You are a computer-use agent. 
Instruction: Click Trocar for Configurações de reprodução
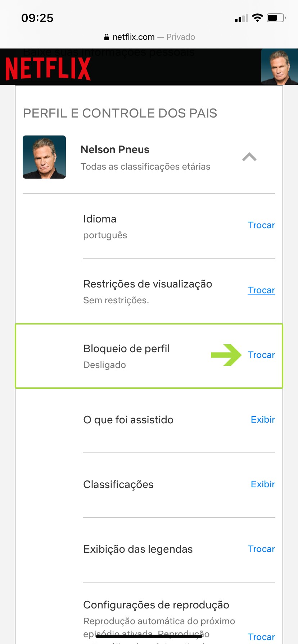tap(261, 637)
